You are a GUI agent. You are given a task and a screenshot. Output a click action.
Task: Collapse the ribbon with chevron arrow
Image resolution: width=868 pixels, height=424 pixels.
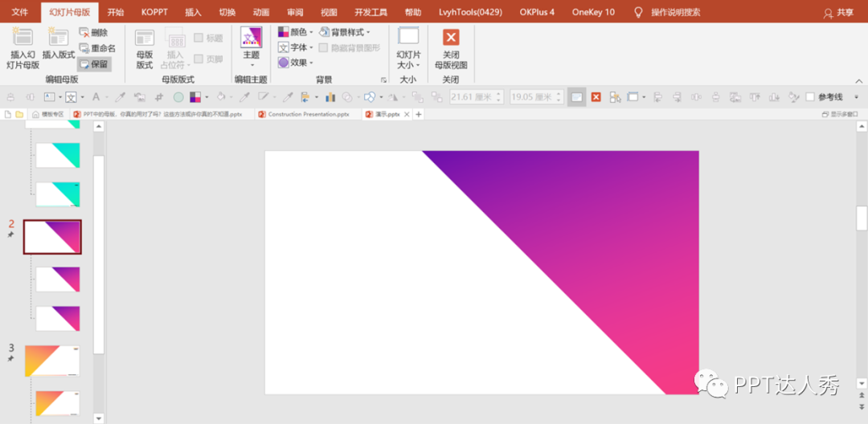pos(858,81)
